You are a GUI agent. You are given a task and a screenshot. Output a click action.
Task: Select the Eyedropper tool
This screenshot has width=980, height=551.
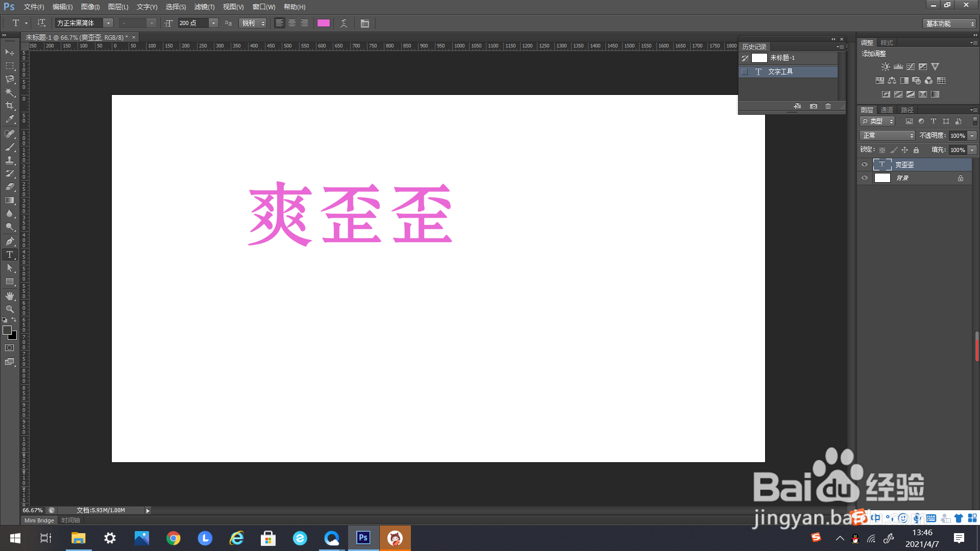(x=10, y=119)
